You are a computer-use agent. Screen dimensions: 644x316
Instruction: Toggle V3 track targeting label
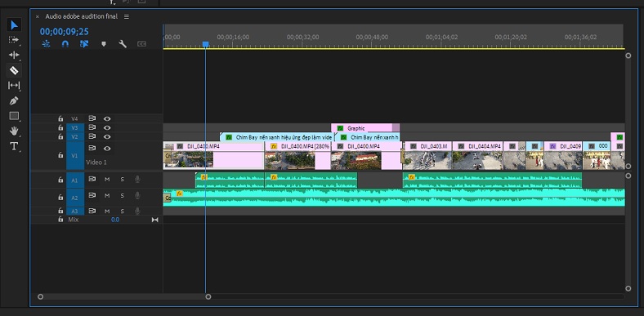tap(74, 127)
